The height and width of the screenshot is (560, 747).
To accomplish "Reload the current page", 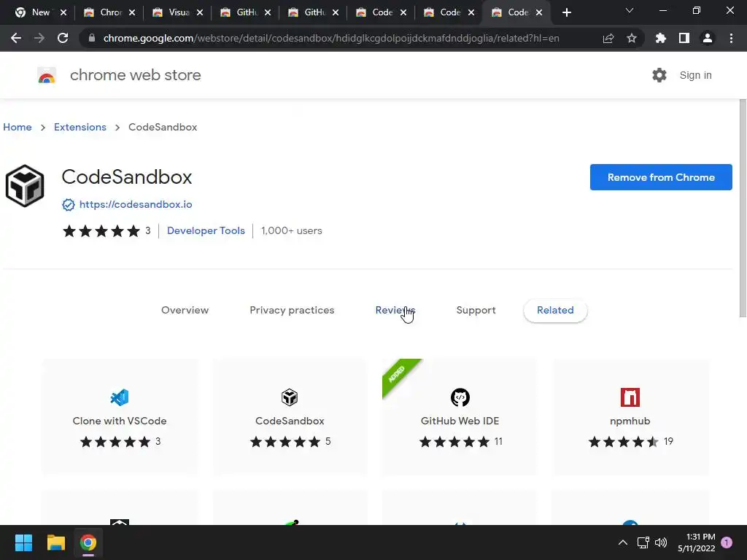I will click(x=63, y=38).
